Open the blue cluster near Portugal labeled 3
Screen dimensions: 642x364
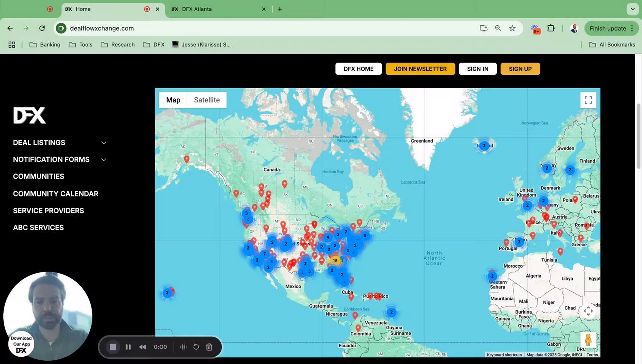(519, 242)
